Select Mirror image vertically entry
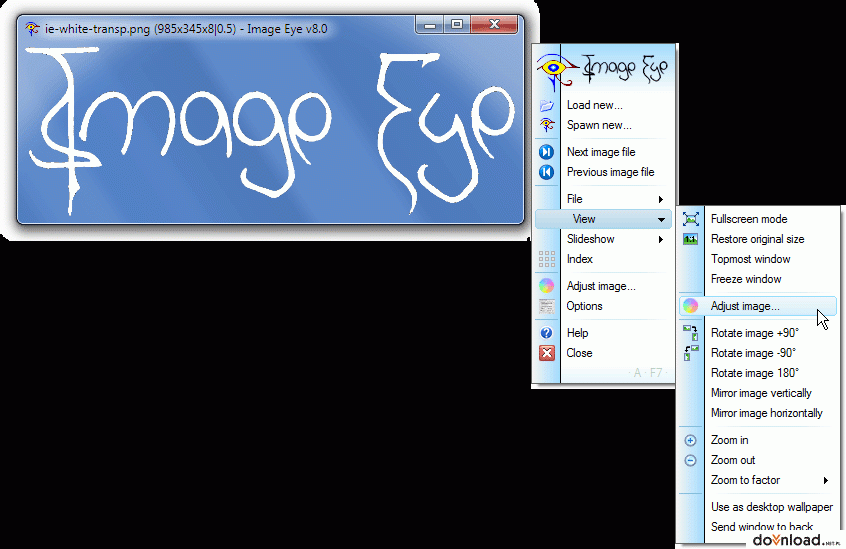The width and height of the screenshot is (846, 549). 758,393
